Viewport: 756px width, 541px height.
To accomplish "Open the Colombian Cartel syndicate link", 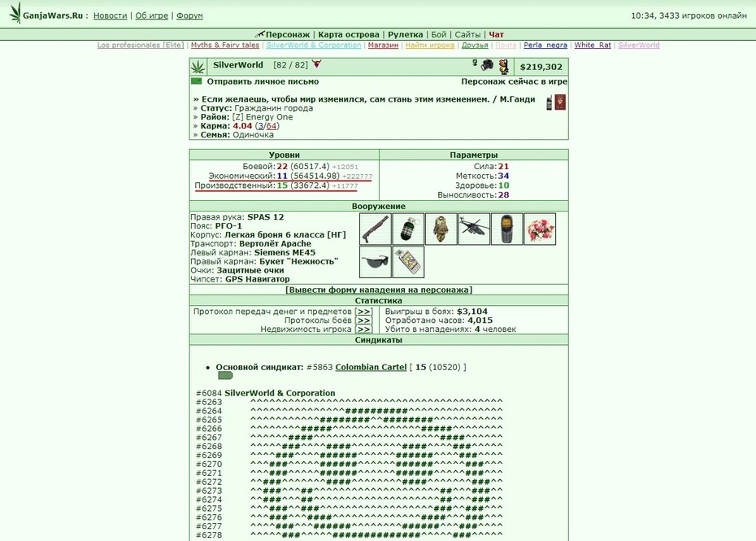I will (371, 367).
